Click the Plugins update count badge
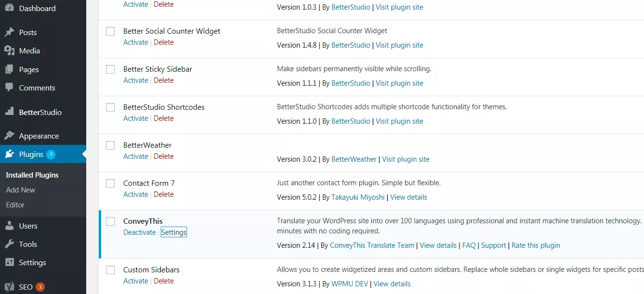The width and height of the screenshot is (644, 294). coord(51,154)
